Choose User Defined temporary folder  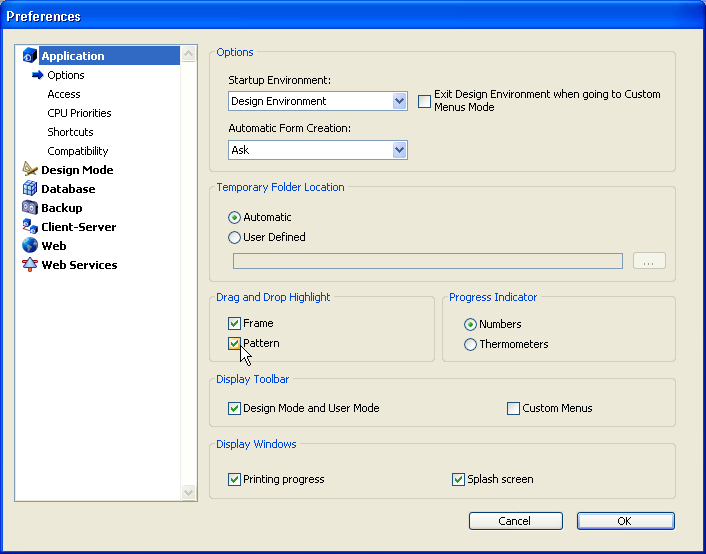234,238
